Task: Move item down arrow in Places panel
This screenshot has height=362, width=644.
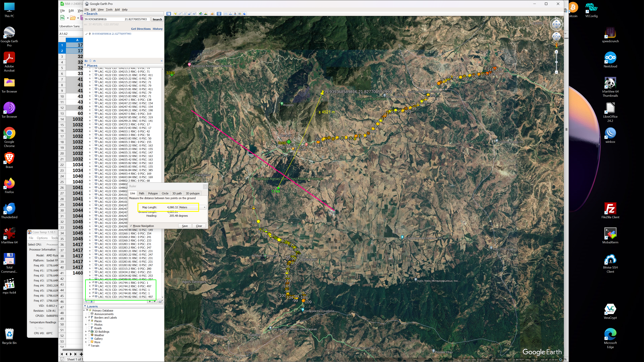Action: pos(155,301)
